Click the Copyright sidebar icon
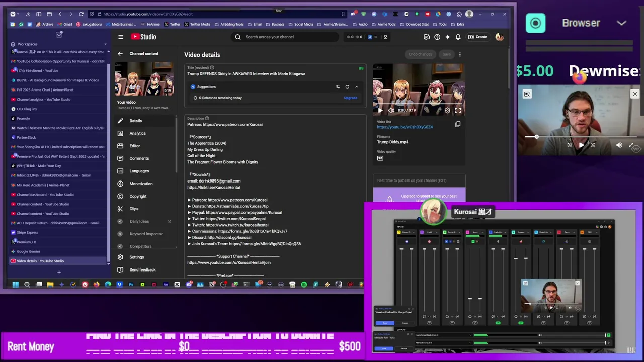644x362 pixels. pos(120,196)
